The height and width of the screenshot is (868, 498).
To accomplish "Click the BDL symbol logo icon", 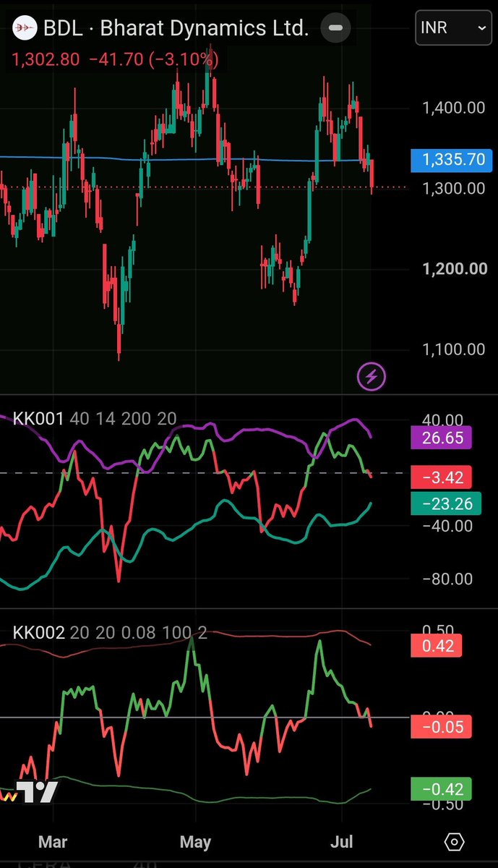I will [25, 28].
